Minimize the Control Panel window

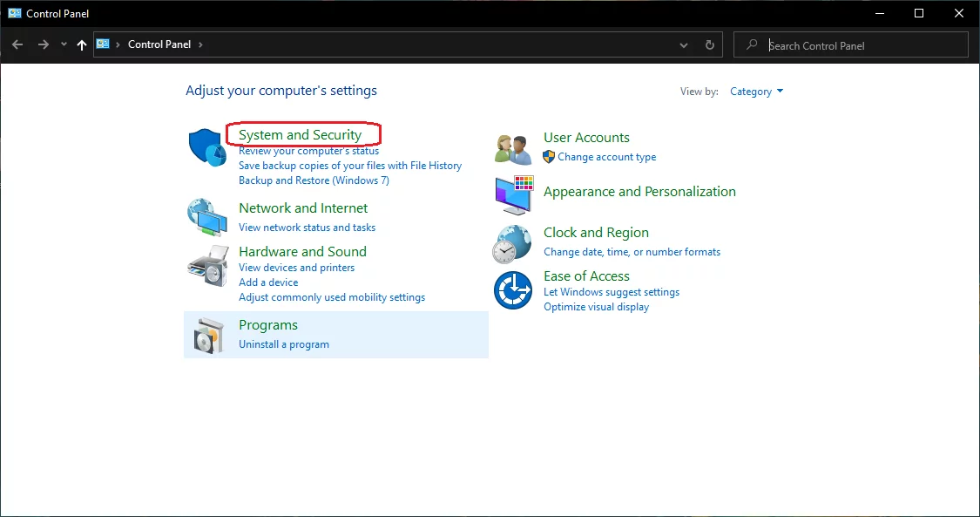(x=879, y=13)
